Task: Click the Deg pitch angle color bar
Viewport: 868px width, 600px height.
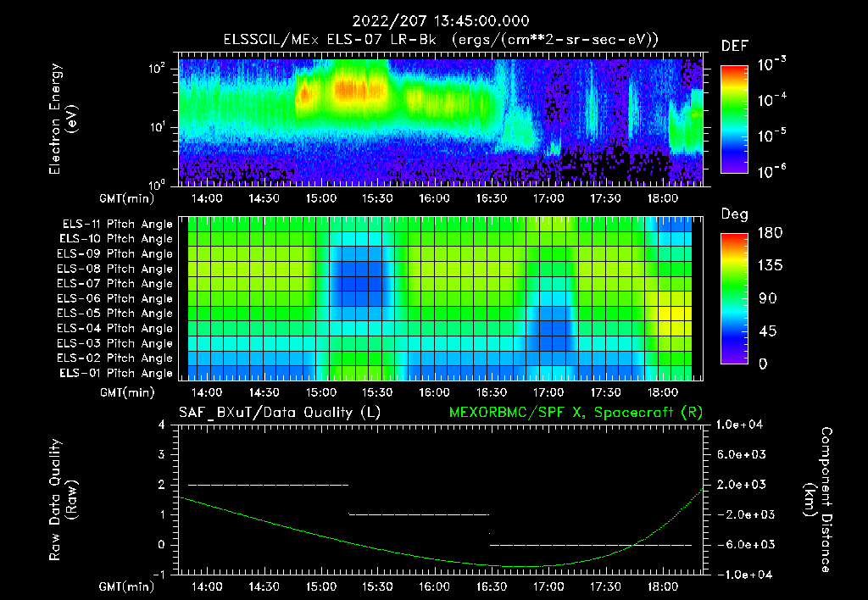Action: tap(734, 298)
